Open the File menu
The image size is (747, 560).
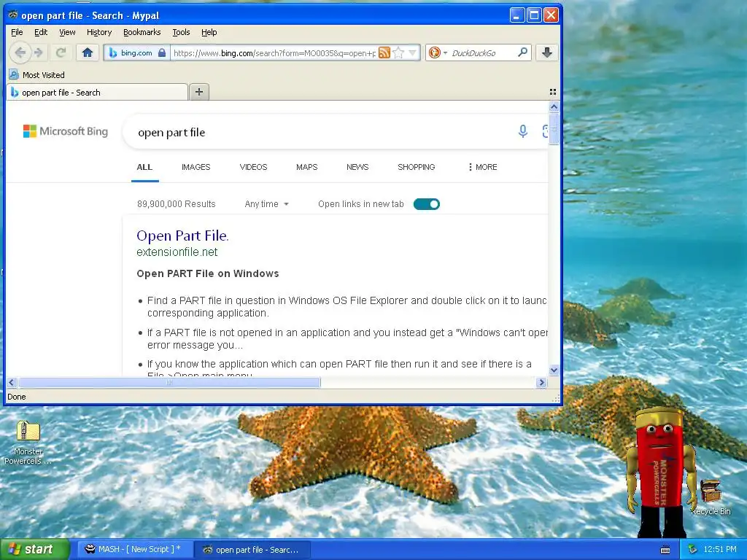point(17,32)
